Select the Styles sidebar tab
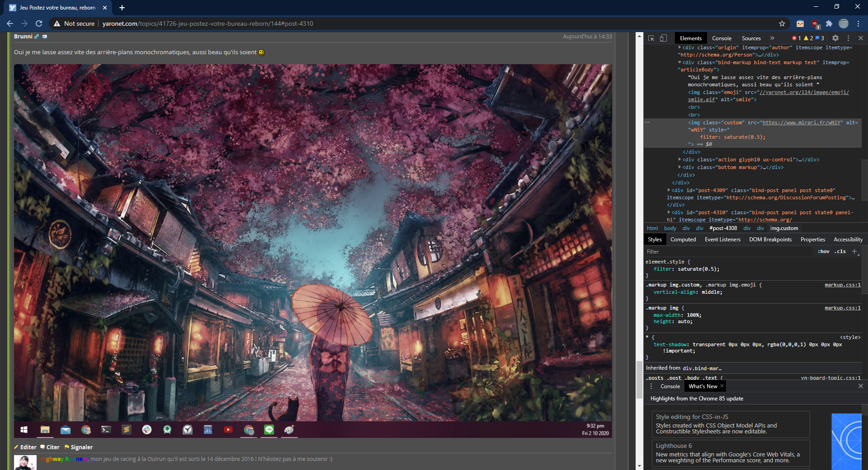 655,240
